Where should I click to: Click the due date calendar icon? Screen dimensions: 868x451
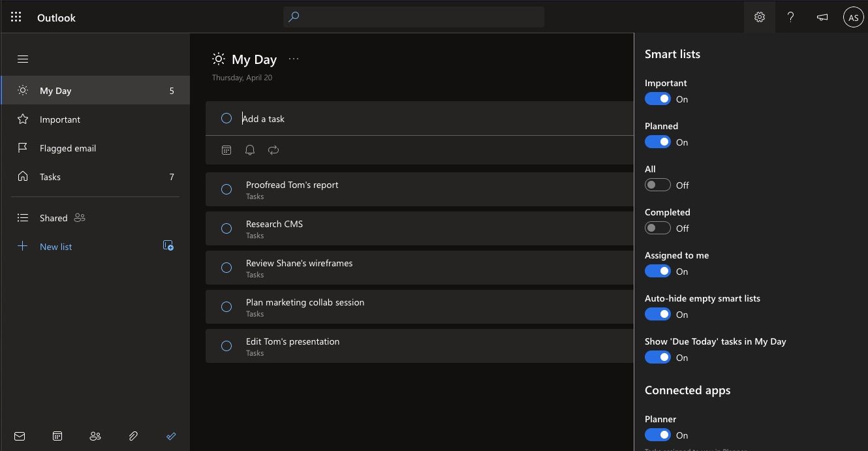tap(226, 150)
